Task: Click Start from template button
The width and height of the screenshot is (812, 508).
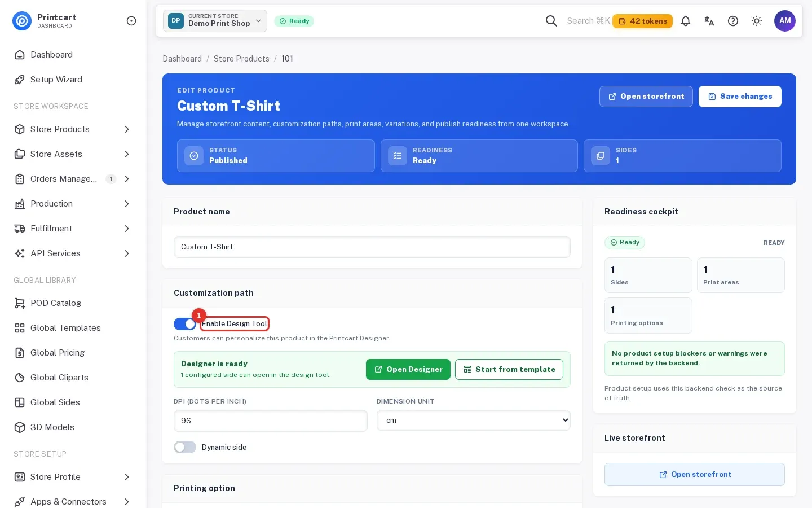Action: [x=509, y=370]
